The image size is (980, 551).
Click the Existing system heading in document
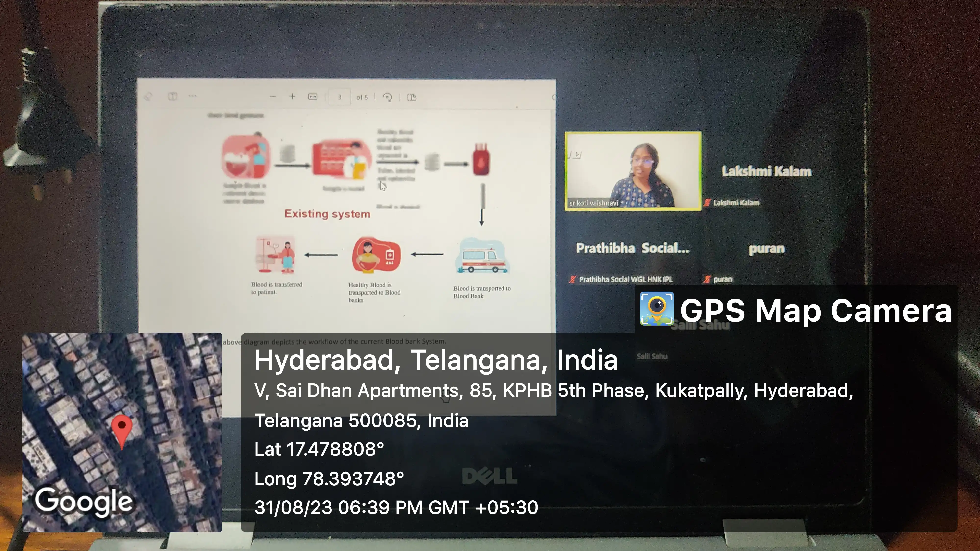pyautogui.click(x=327, y=214)
